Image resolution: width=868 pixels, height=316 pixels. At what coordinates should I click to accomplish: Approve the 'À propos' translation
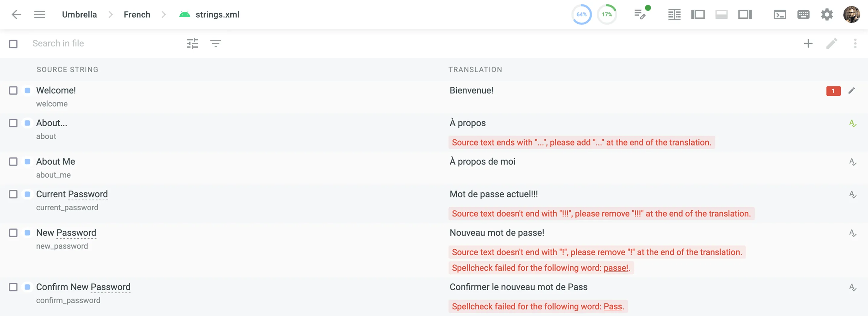pos(853,123)
